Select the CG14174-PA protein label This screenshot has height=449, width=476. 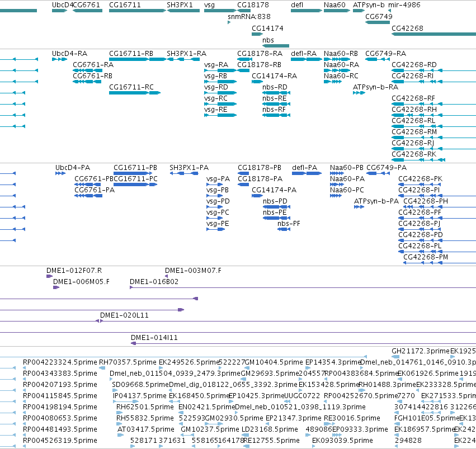(x=274, y=190)
